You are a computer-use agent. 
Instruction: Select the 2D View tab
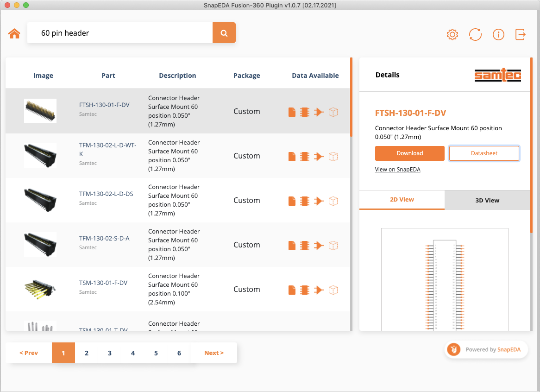[402, 200]
